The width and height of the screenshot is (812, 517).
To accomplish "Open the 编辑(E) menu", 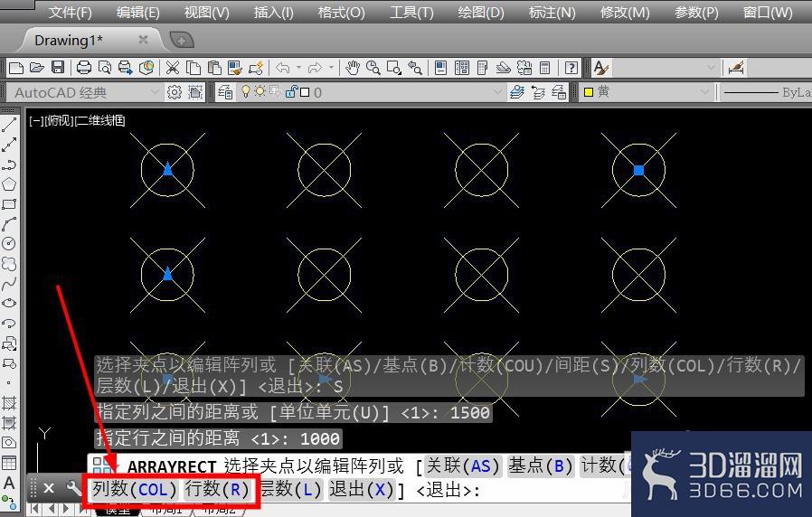I will pos(137,12).
